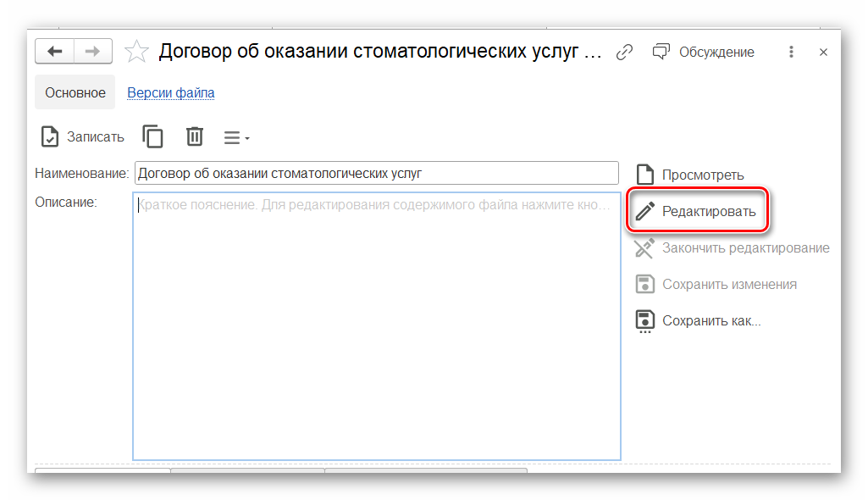The width and height of the screenshot is (868, 500).
Task: Click the document title header text
Action: point(379,52)
